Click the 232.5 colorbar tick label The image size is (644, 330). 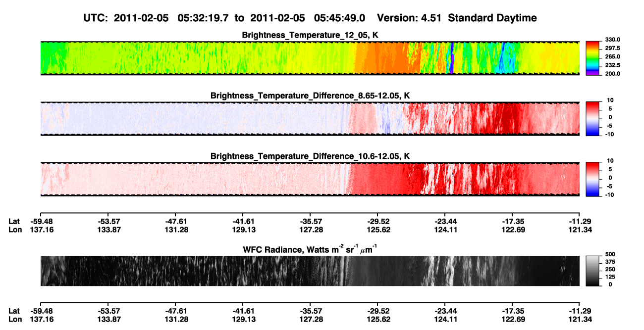[613, 65]
